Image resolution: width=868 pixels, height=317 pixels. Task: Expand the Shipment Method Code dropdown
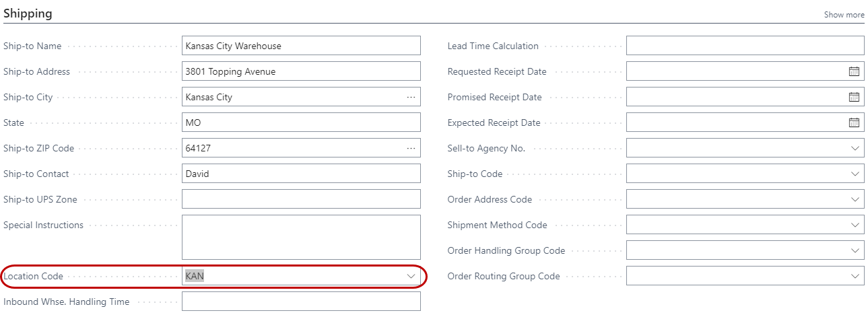pos(855,225)
